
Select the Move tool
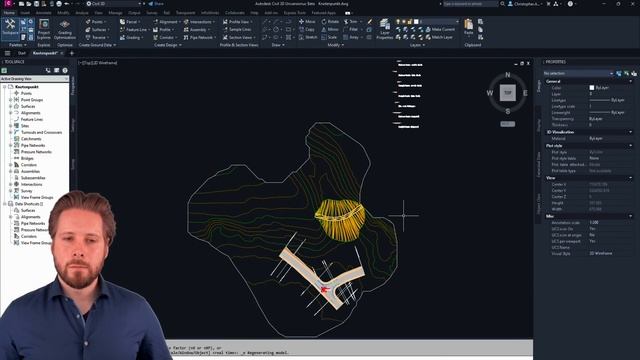307,22
